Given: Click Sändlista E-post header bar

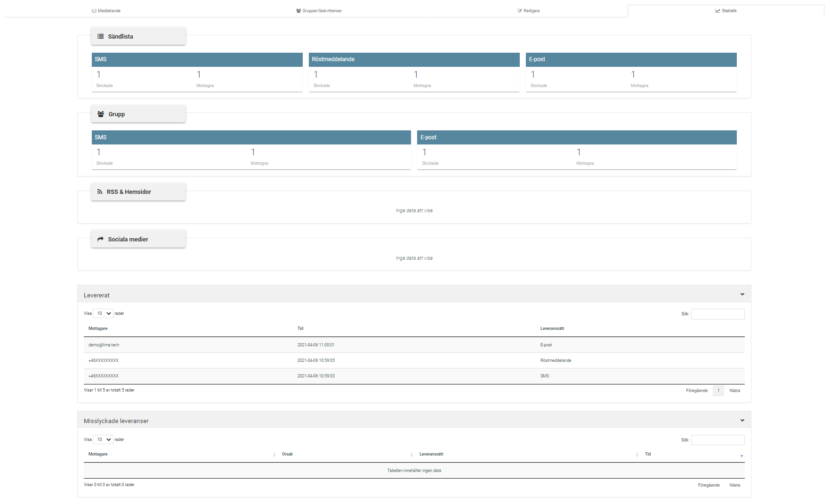Looking at the screenshot, I should tap(631, 59).
